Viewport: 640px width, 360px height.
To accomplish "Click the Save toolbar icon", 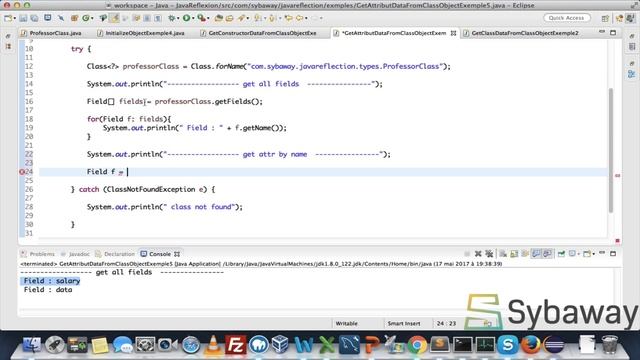I will click(24, 18).
